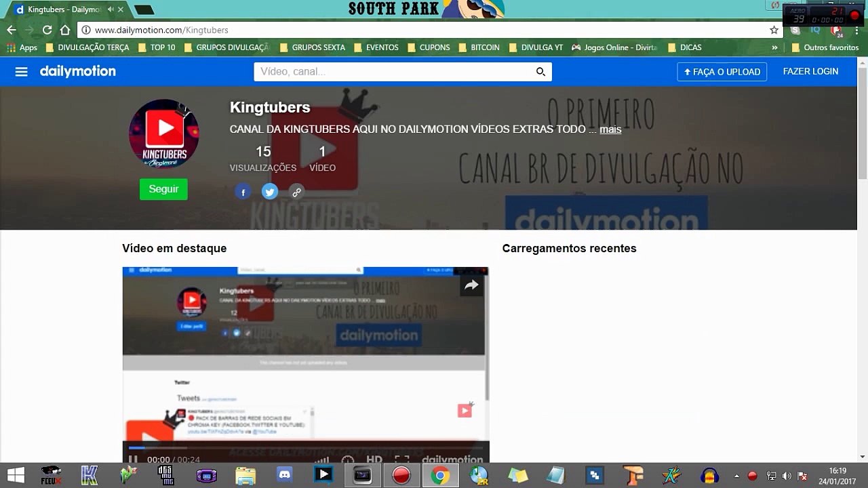
Task: Open the BITCOIN bookmark folder
Action: point(478,47)
